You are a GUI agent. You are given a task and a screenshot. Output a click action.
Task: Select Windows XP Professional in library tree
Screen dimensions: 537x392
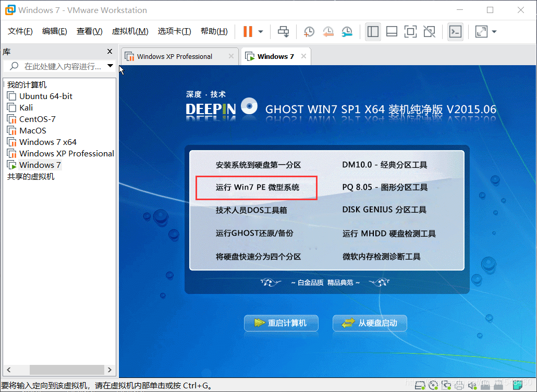pos(66,154)
